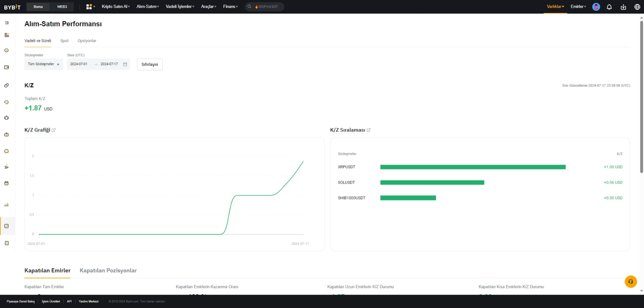Open the Kripto Satın Al menu
644x308 pixels.
[116, 7]
